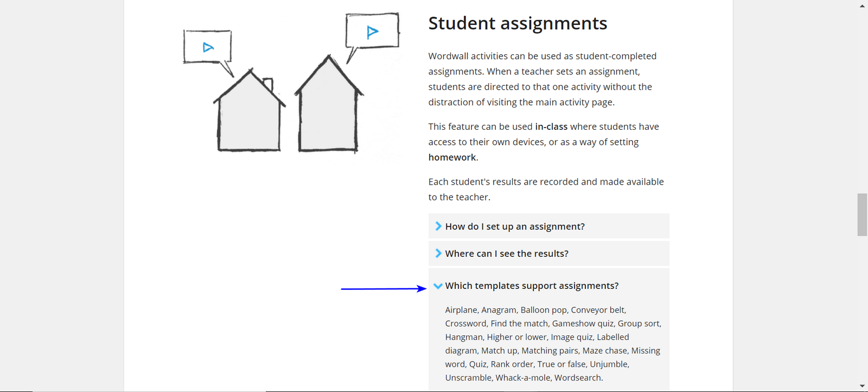Expand "Where can I see the results?" section
868x392 pixels.
[548, 253]
